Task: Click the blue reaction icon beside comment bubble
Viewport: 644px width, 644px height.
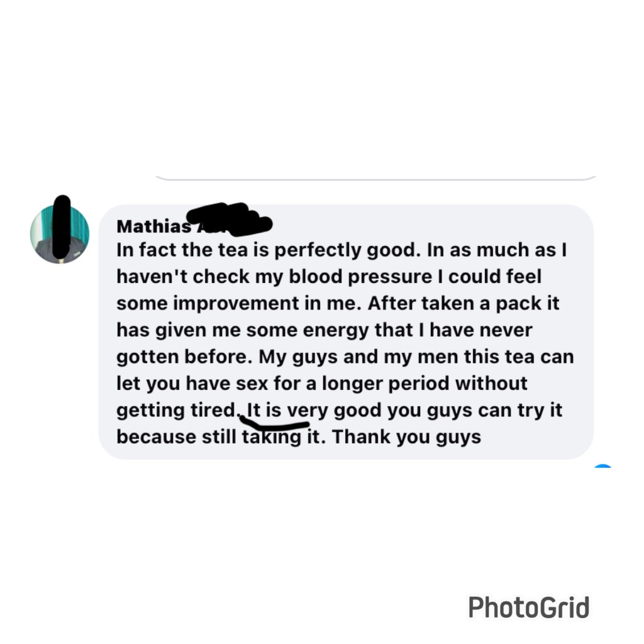Action: pos(602,466)
